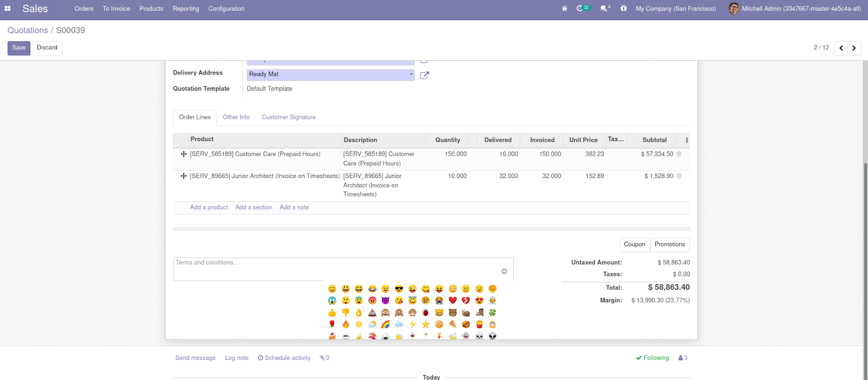Open Mitchell Admin user menu
The width and height of the screenshot is (868, 380).
coord(795,9)
